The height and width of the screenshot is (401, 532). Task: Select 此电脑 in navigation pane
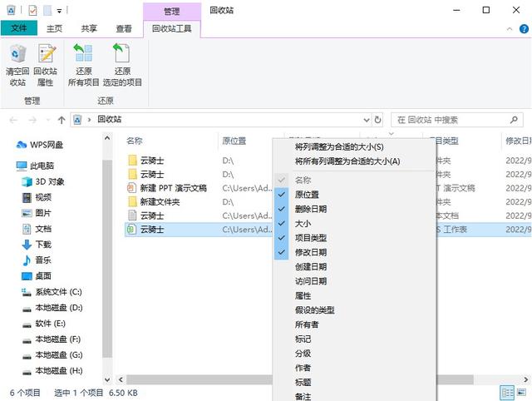pyautogui.click(x=35, y=166)
